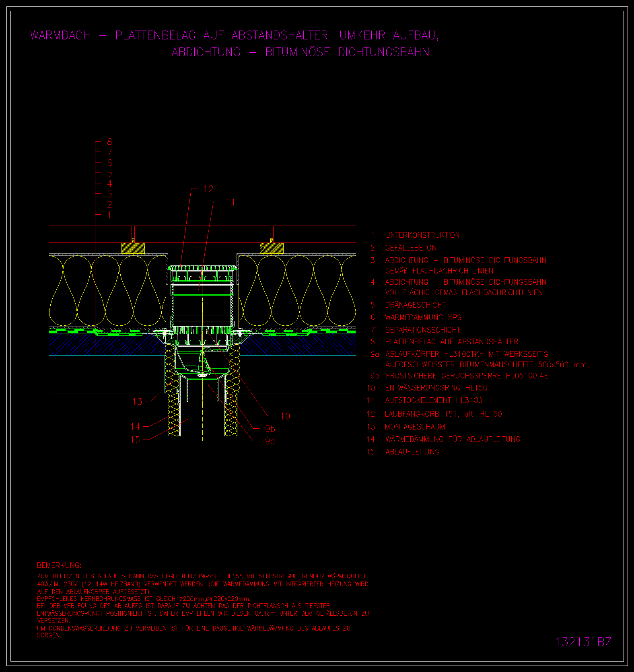Viewport: 634px width, 672px height.
Task: Click callout number 12 above the drain
Action: (x=208, y=189)
